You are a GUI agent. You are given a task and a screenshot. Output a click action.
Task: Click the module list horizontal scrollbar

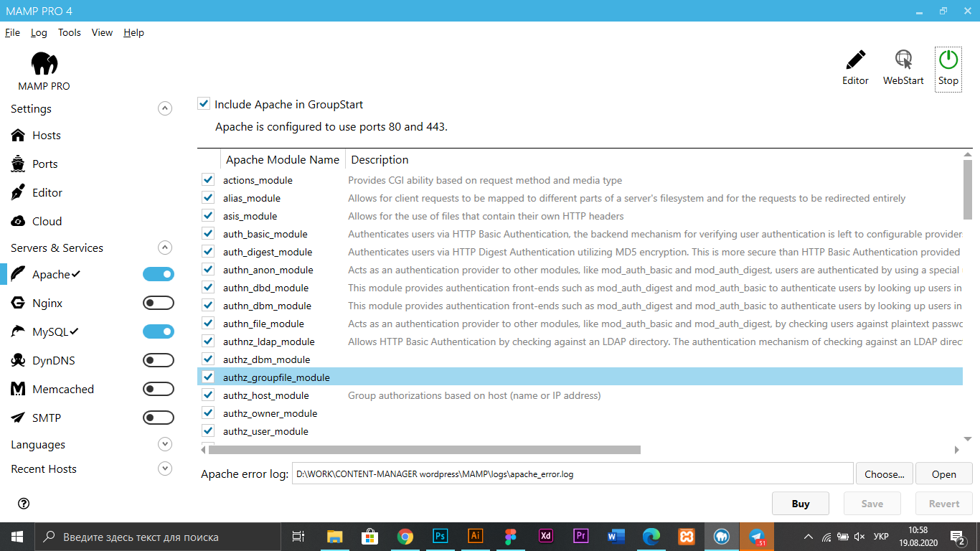(x=424, y=450)
